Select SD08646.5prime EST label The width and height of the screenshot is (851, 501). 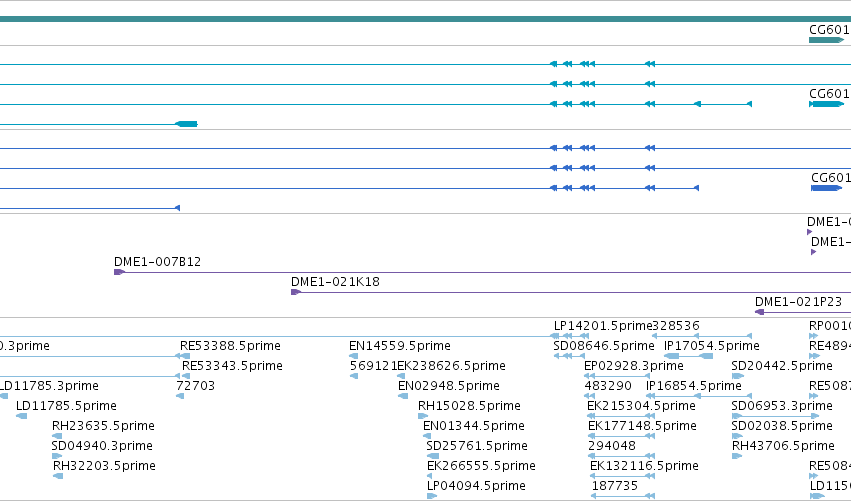(604, 346)
